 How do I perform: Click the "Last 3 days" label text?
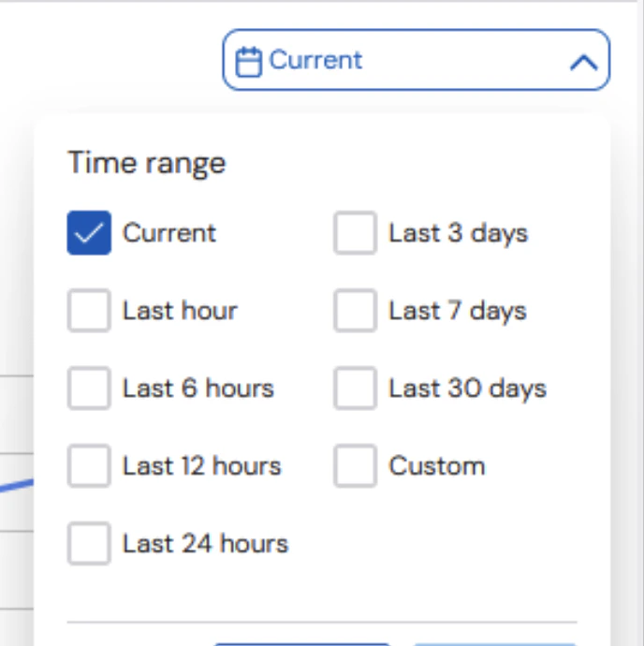point(458,233)
